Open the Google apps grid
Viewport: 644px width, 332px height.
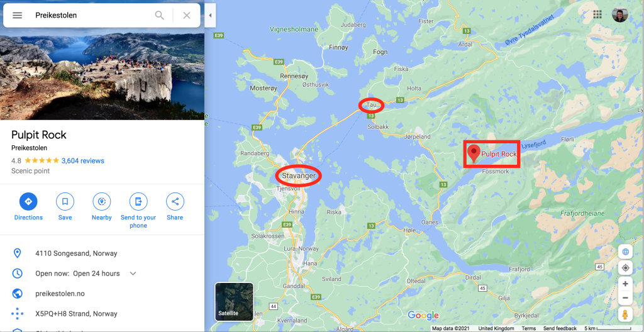(x=597, y=15)
